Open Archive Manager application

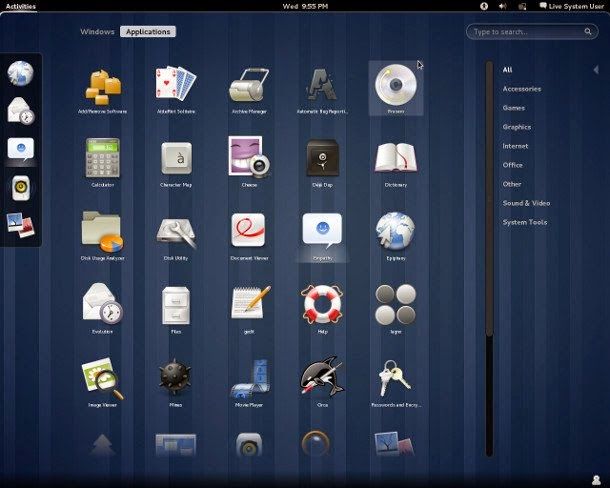click(249, 91)
